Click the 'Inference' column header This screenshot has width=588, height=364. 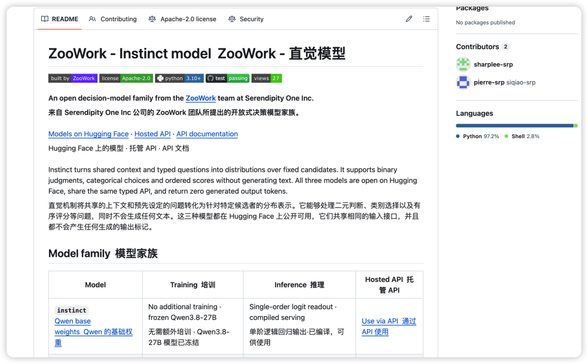pyautogui.click(x=299, y=285)
